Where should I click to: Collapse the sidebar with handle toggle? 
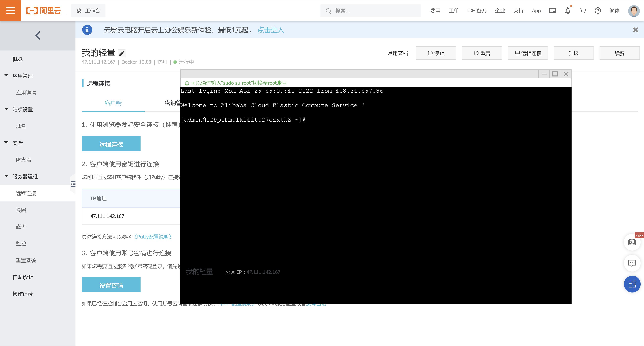73,184
